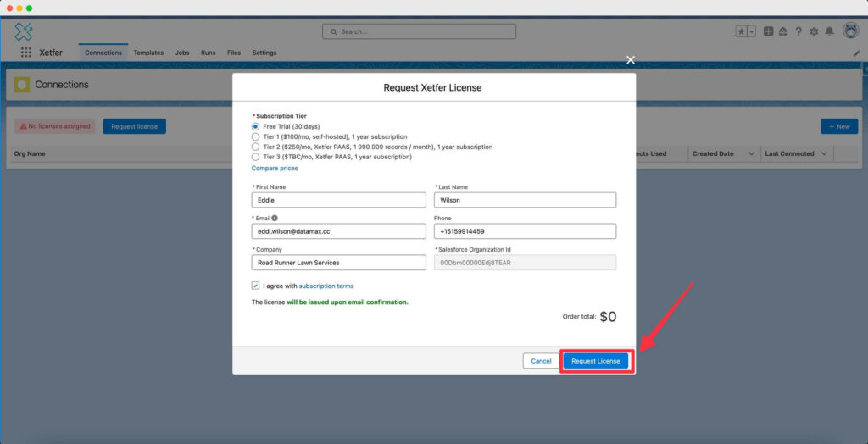The height and width of the screenshot is (444, 868).
Task: Select the Free Trial (30 days) option
Action: [255, 127]
